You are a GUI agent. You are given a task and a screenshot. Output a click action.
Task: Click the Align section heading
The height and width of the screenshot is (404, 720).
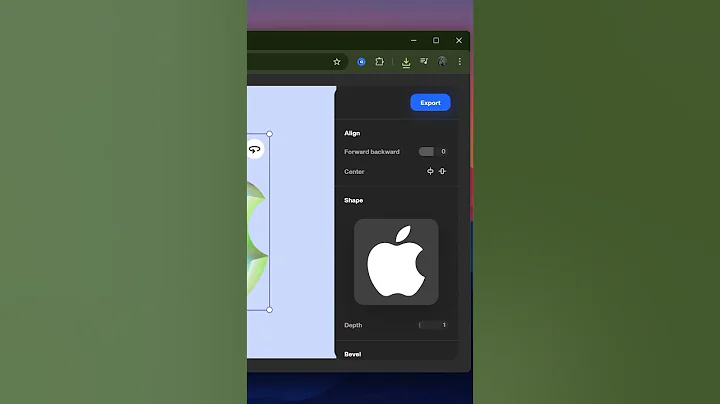tap(352, 133)
